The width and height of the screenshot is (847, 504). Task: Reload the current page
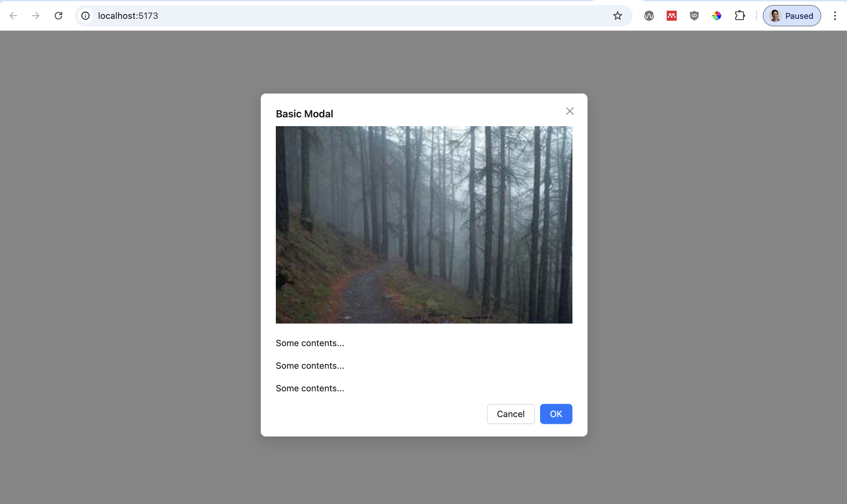[x=58, y=16]
